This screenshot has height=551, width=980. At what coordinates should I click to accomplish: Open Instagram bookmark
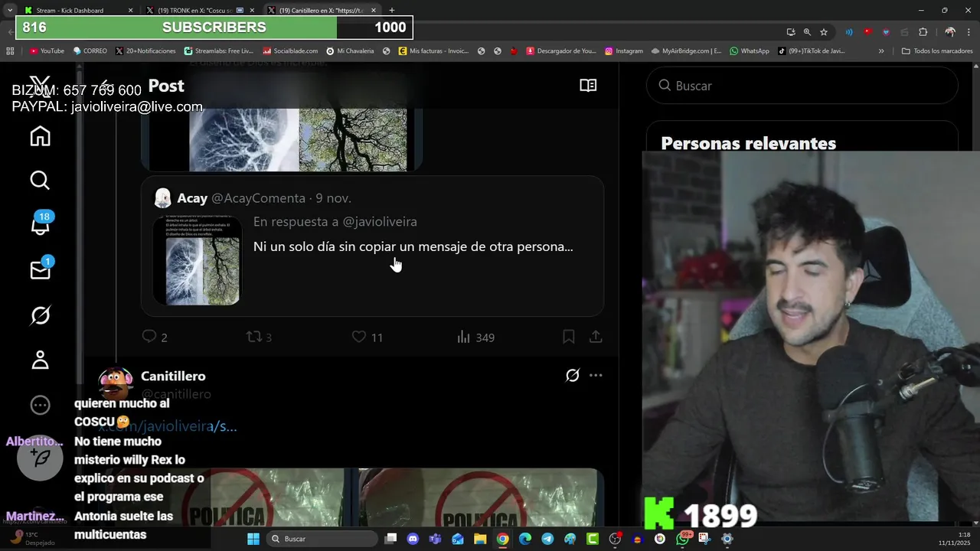(x=624, y=51)
